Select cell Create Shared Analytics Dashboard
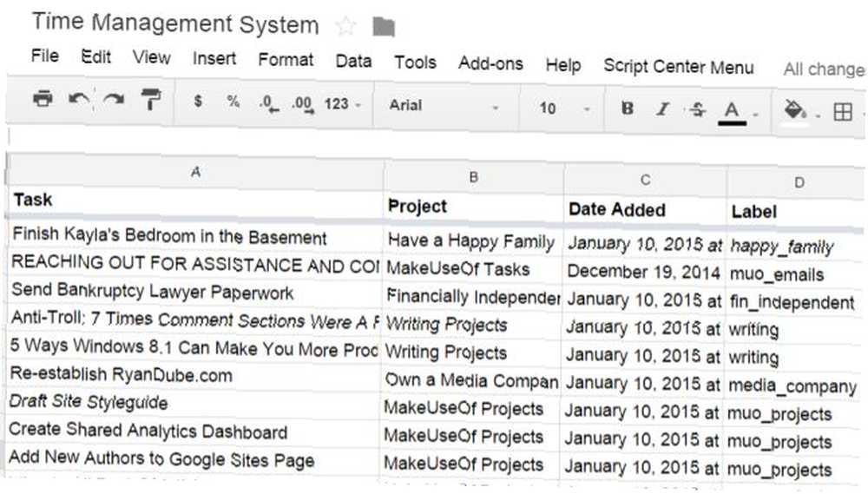The height and width of the screenshot is (494, 868). point(193,431)
